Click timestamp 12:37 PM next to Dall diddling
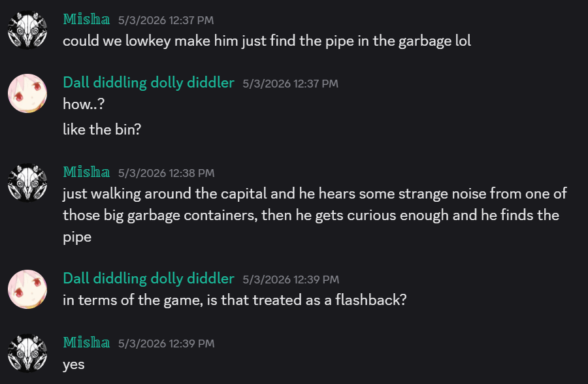 click(x=290, y=84)
